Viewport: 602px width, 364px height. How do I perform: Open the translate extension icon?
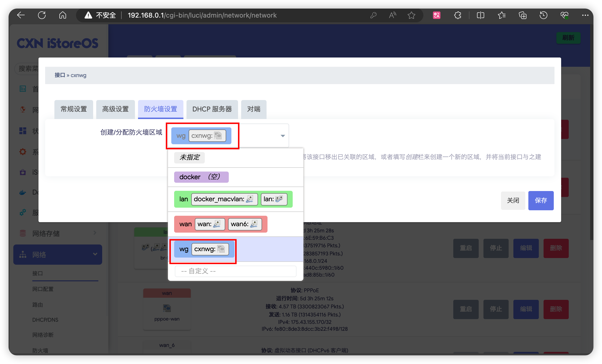(437, 15)
